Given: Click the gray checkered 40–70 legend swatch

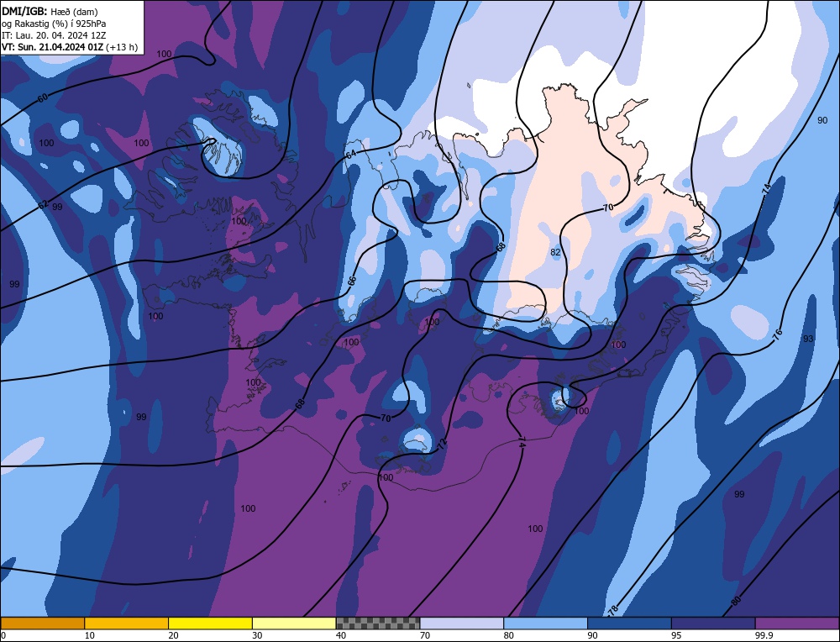Looking at the screenshot, I should point(378,623).
